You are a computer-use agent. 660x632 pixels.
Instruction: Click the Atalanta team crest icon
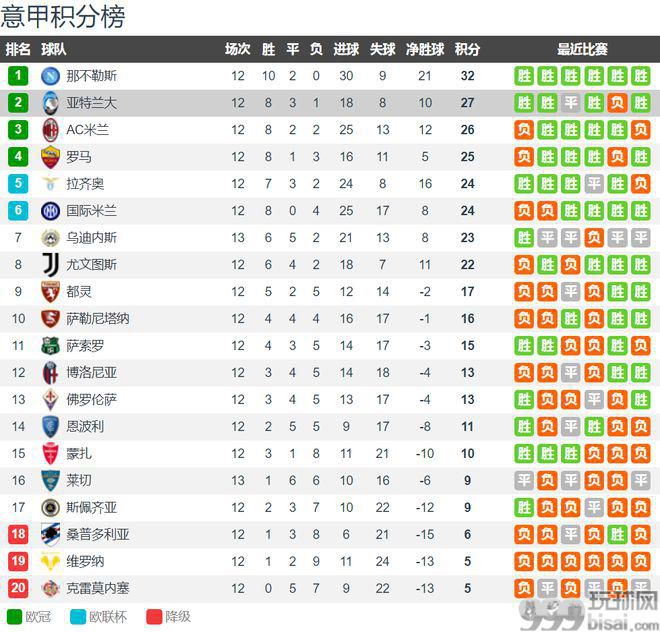51,103
